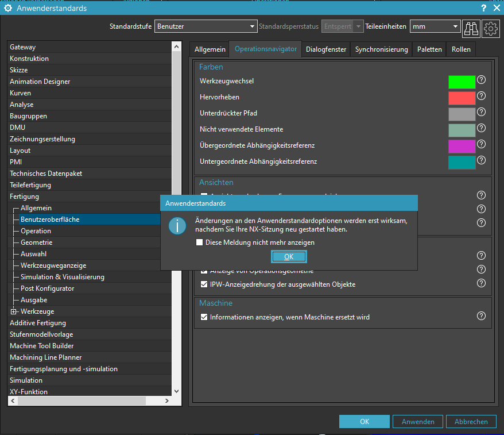Click help icon for Unterdrückter Pfad
Image resolution: width=504 pixels, height=435 pixels.
[481, 112]
